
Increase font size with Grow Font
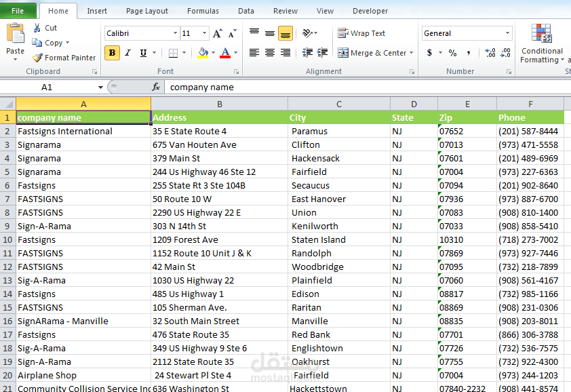pyautogui.click(x=218, y=33)
